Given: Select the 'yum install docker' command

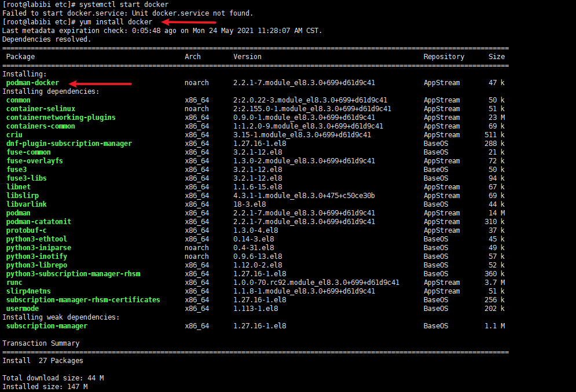Looking at the screenshot, I should (x=116, y=22).
